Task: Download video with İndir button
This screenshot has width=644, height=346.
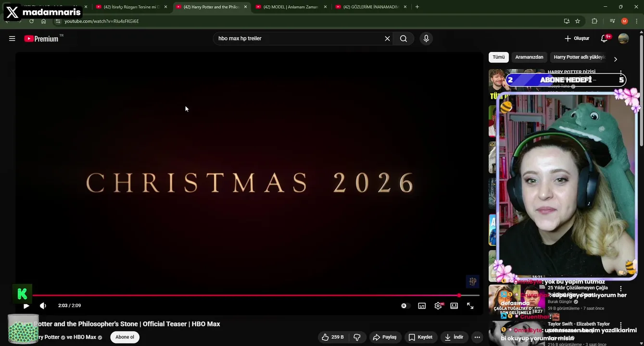Action: [454, 337]
